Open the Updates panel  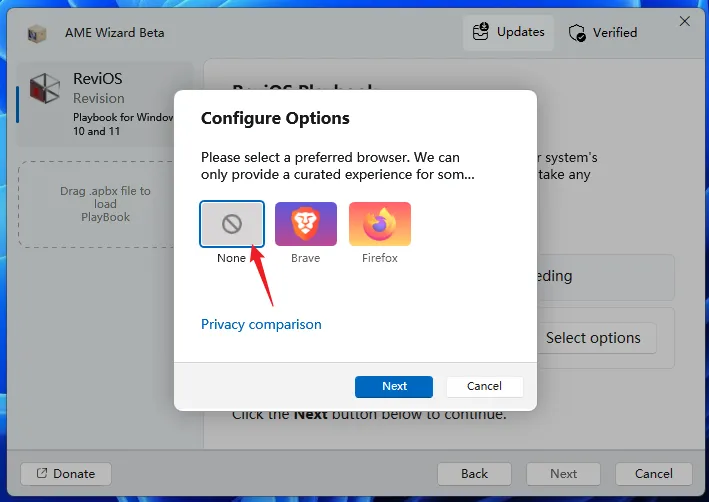pyautogui.click(x=508, y=33)
